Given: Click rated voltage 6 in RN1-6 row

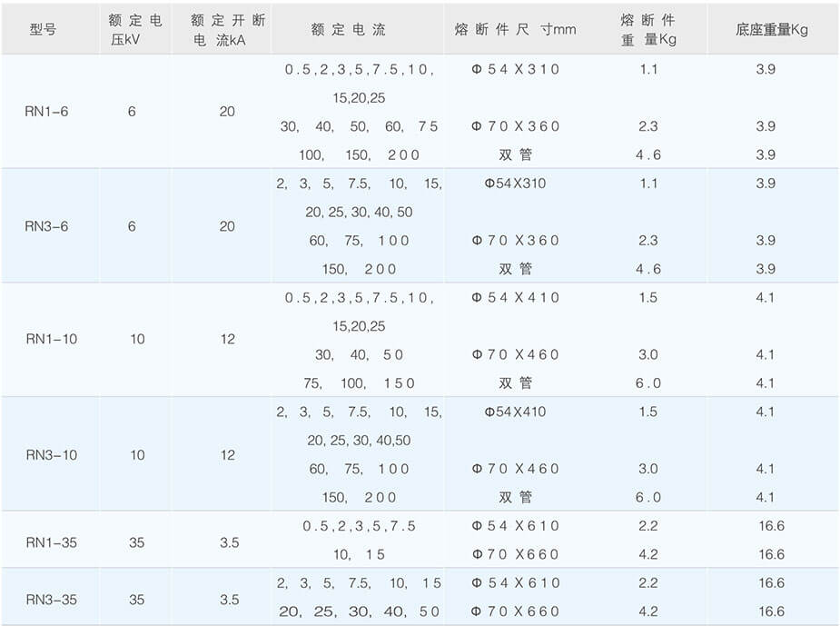Looking at the screenshot, I should pyautogui.click(x=132, y=112).
